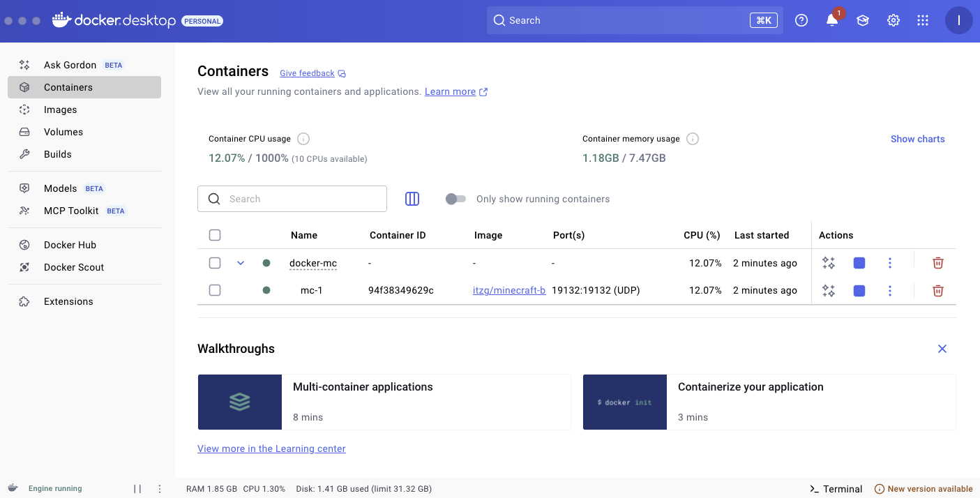Open the itzg/minecraft image link
Screen dimensions: 980x498
point(509,290)
